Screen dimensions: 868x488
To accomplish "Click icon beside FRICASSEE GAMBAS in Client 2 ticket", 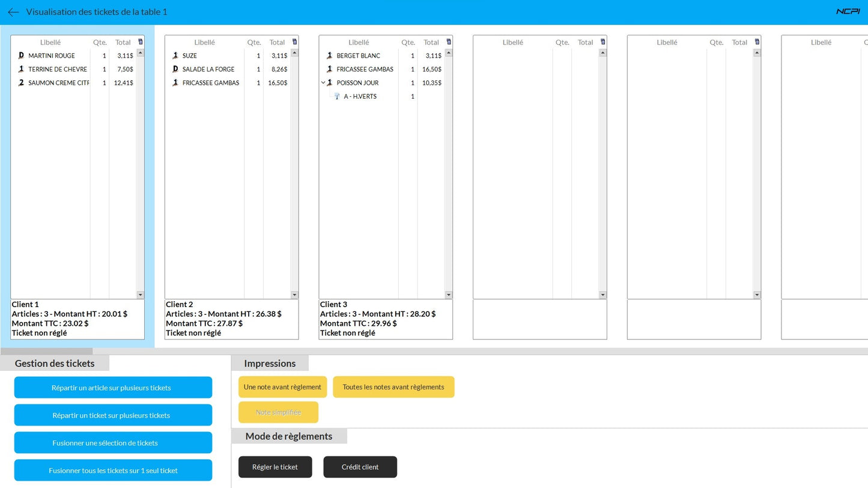I will point(175,83).
